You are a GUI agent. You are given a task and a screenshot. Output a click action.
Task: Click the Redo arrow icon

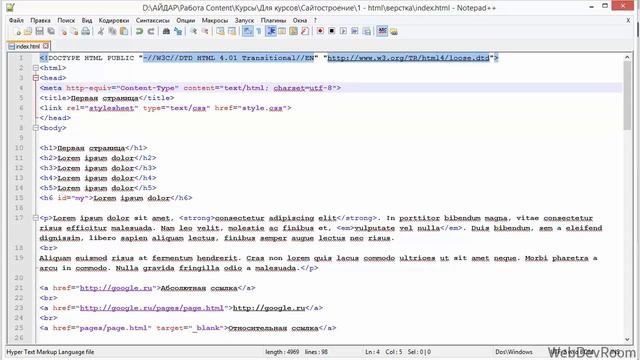point(151,31)
